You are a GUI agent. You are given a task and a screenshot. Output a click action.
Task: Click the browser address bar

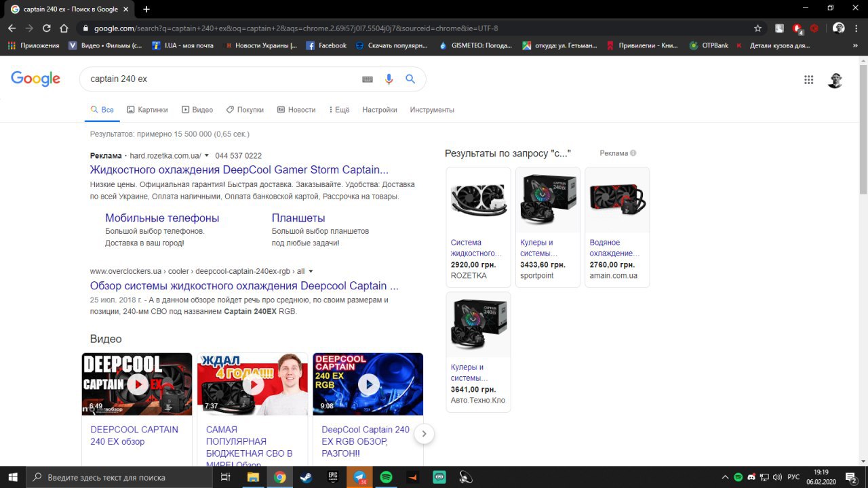tap(414, 28)
